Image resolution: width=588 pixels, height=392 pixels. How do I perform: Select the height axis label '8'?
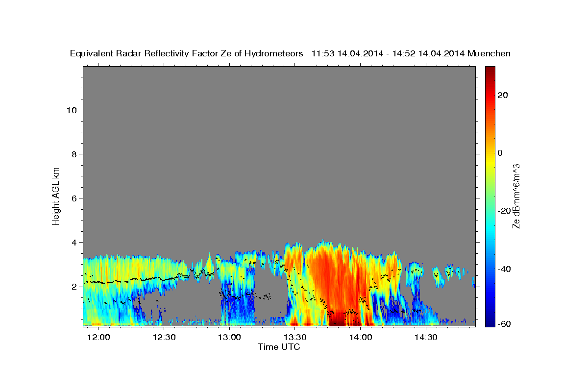pyautogui.click(x=74, y=154)
